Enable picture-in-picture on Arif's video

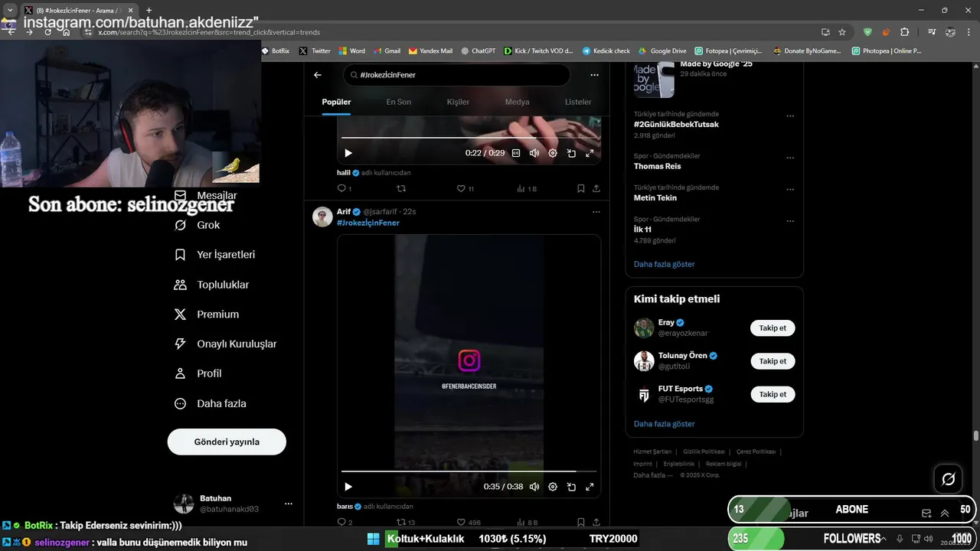[x=571, y=487]
